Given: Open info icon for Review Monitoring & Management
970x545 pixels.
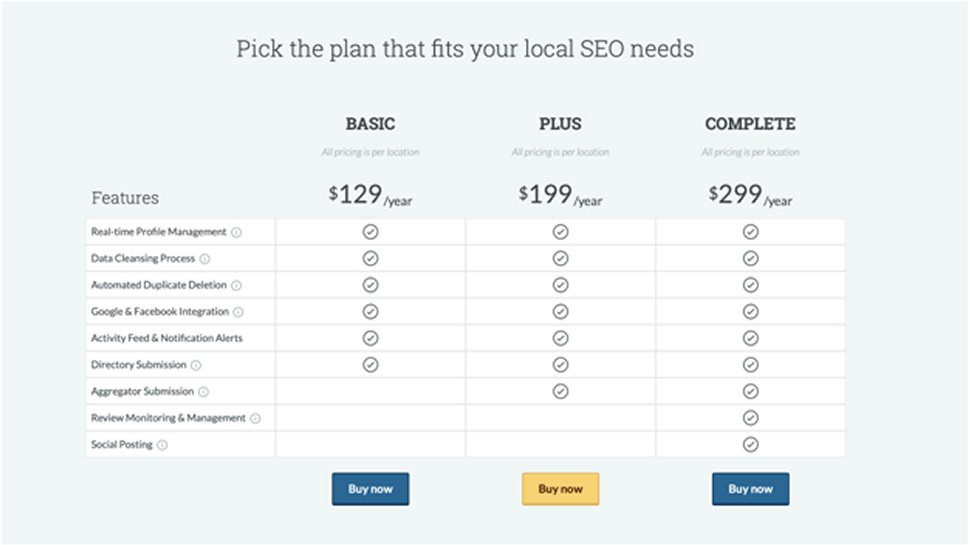Looking at the screenshot, I should click(255, 419).
